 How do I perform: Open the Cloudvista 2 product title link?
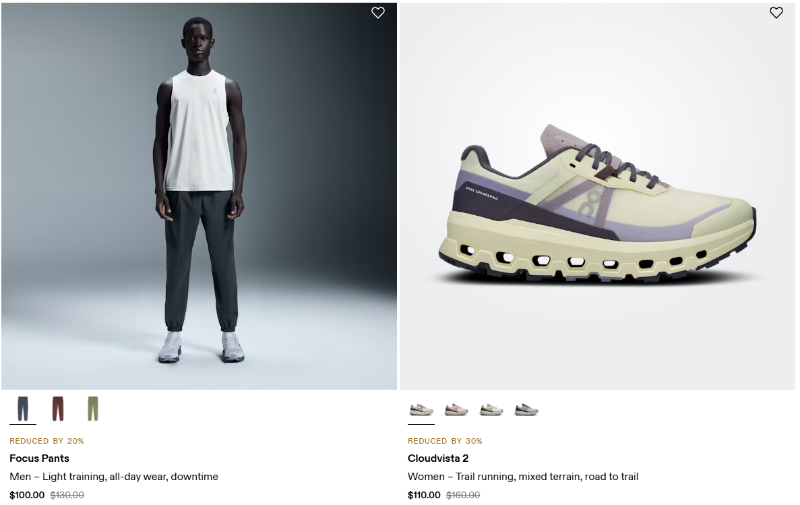click(x=438, y=458)
